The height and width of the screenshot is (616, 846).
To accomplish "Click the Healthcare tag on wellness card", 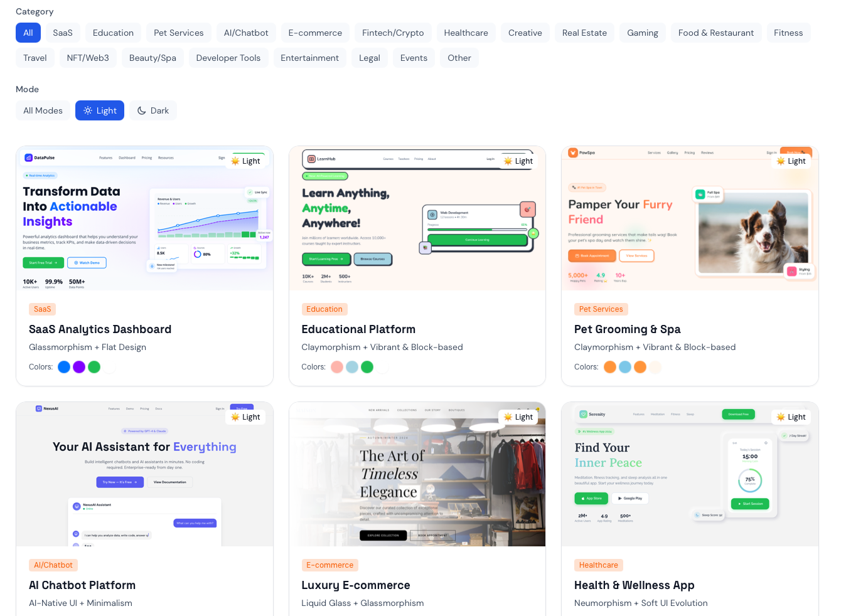I will pyautogui.click(x=599, y=565).
